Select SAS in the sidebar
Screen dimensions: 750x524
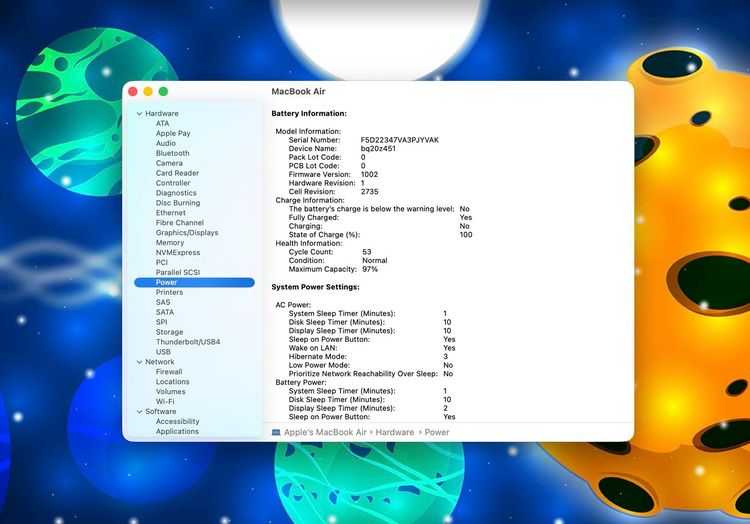[x=163, y=302]
